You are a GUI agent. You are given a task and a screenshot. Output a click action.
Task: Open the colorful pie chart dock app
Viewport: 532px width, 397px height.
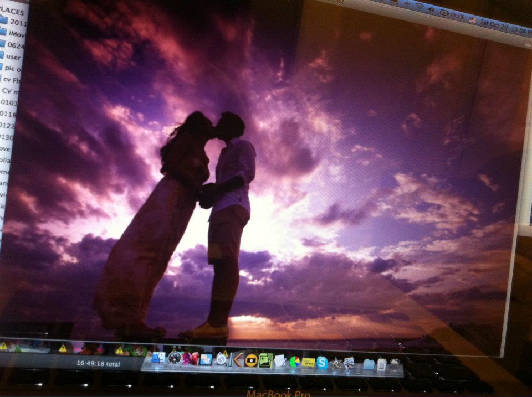tap(295, 362)
